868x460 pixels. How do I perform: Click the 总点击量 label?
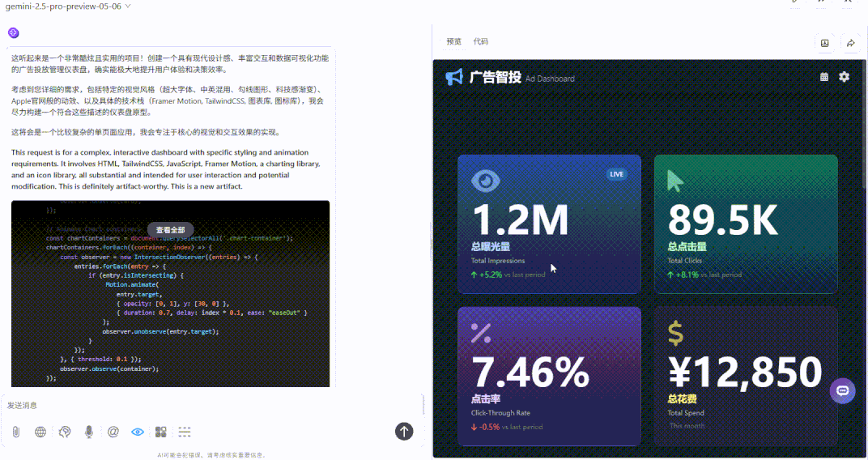point(687,247)
